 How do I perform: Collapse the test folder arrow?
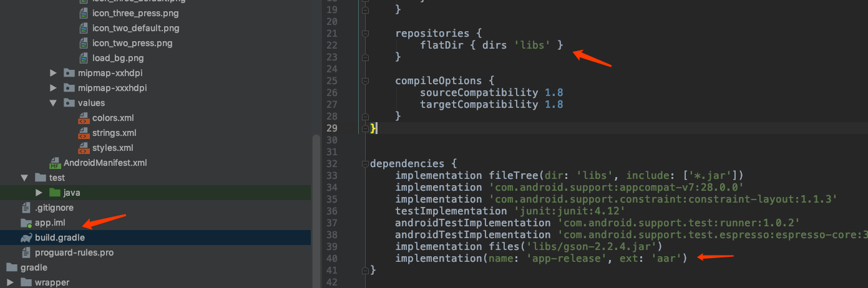(x=25, y=178)
